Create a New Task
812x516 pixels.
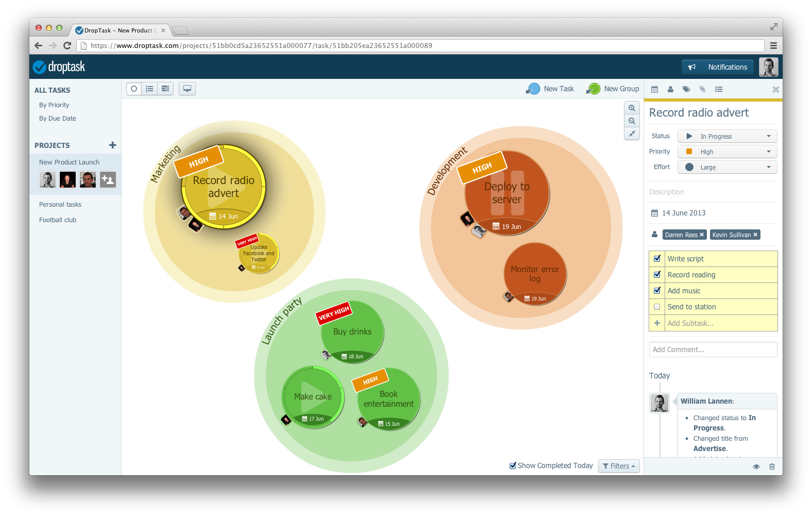pyautogui.click(x=550, y=89)
